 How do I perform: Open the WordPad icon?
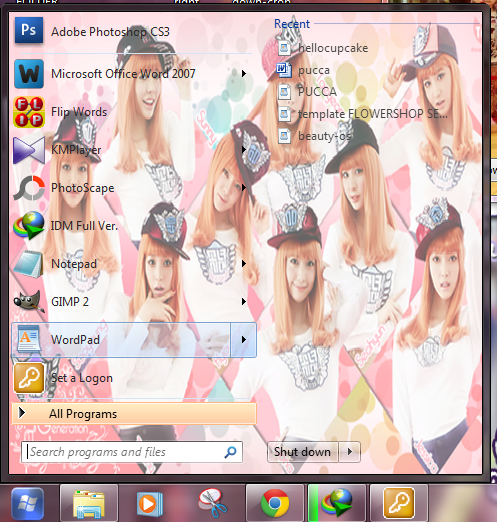tap(29, 339)
